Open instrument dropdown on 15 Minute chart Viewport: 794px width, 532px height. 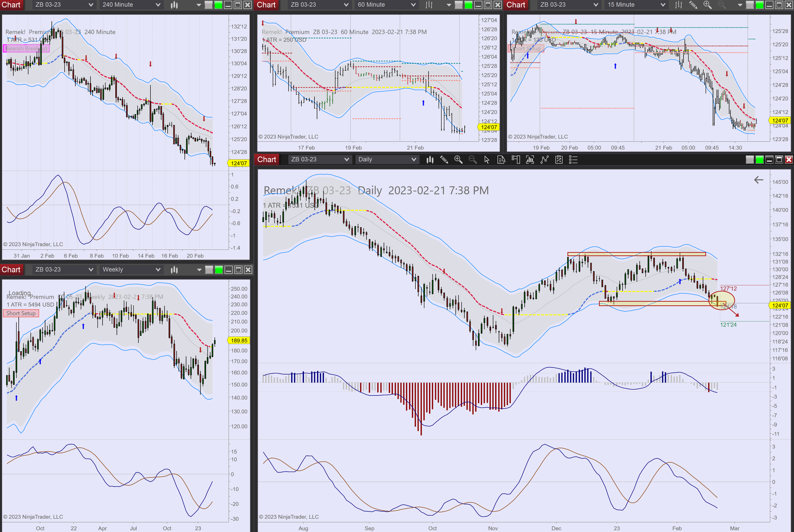(x=595, y=5)
